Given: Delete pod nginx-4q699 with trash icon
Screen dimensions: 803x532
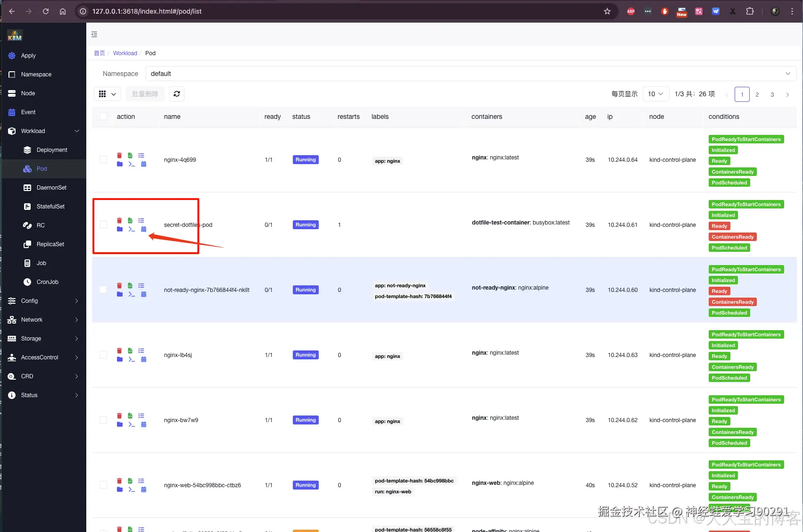Looking at the screenshot, I should 119,155.
